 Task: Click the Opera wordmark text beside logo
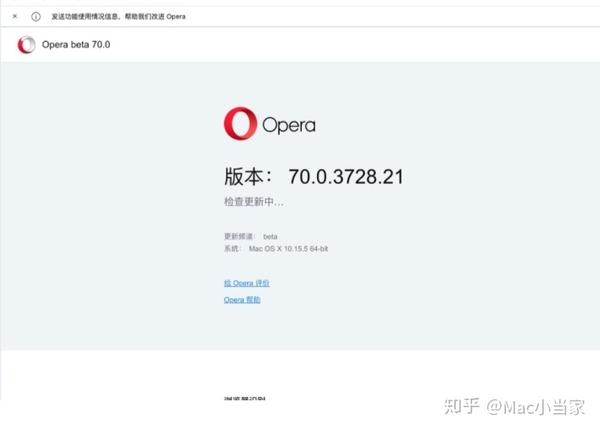289,125
